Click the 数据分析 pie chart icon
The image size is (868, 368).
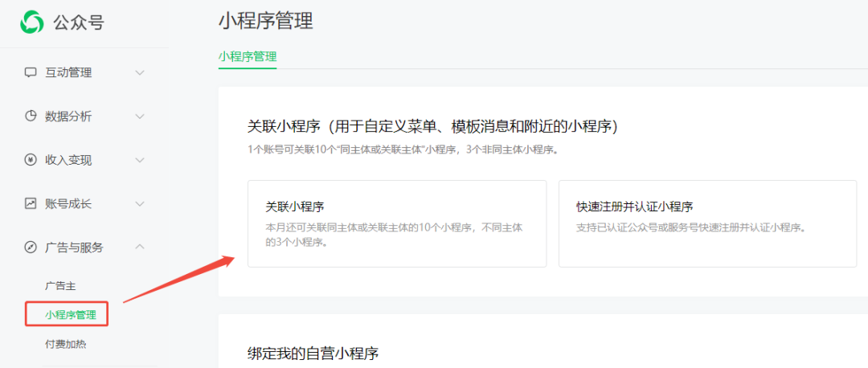click(x=31, y=117)
